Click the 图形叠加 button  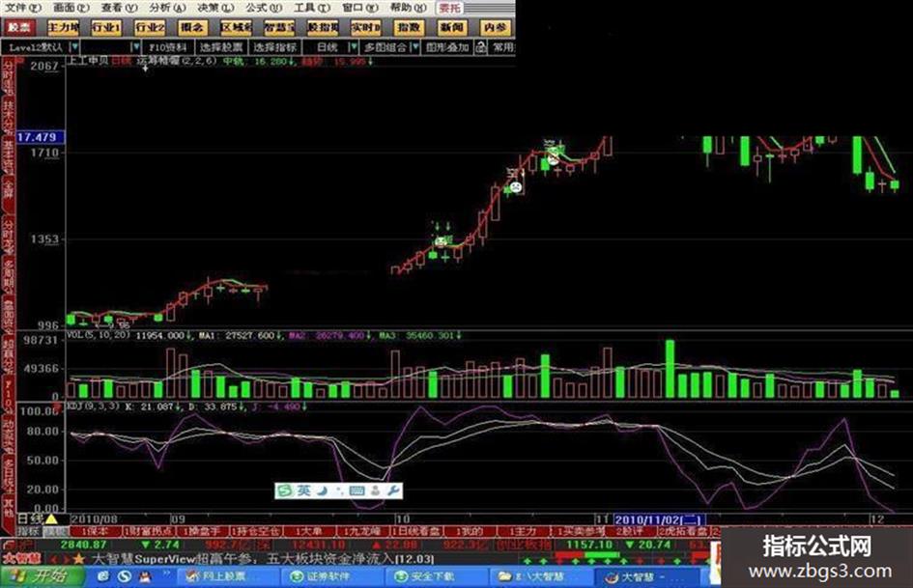(x=447, y=47)
